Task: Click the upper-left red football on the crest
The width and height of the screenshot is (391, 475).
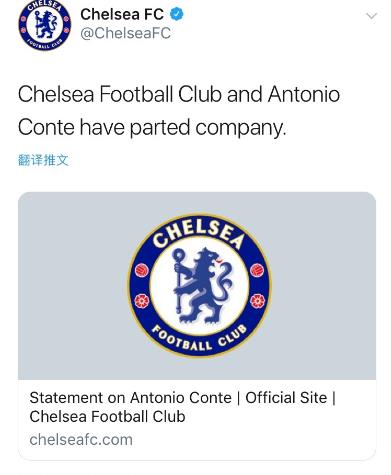Action: (142, 270)
